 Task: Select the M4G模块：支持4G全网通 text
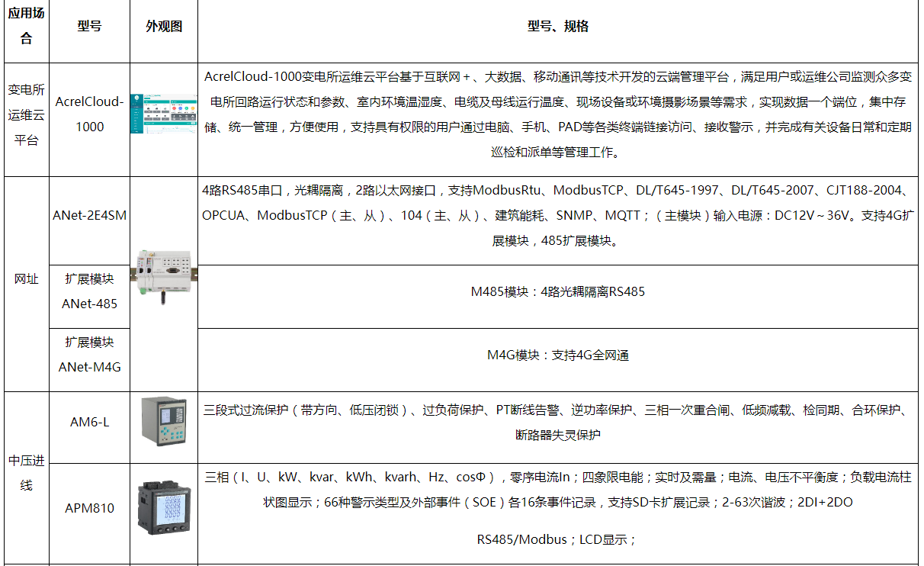(x=558, y=355)
